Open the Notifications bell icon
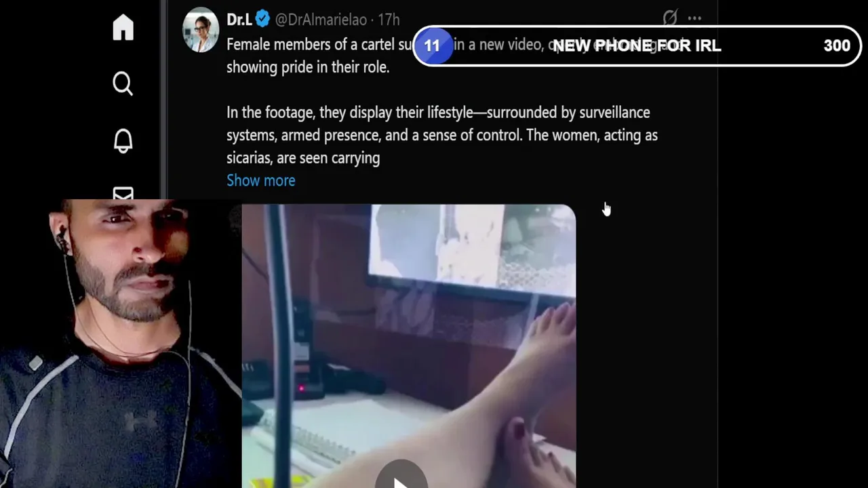Screen dimensions: 868x488 pos(123,140)
